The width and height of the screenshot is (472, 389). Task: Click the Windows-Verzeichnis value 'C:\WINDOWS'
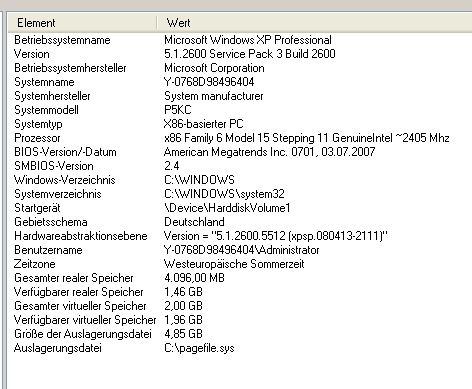199,180
